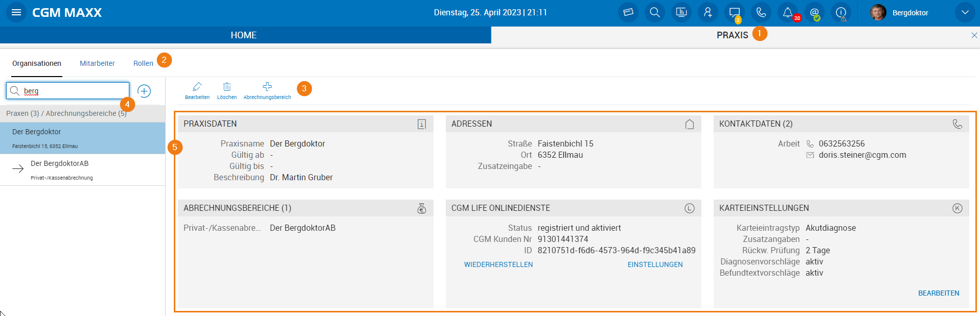Open the hamburger main menu
Image resolution: width=980 pixels, height=316 pixels.
tap(16, 12)
